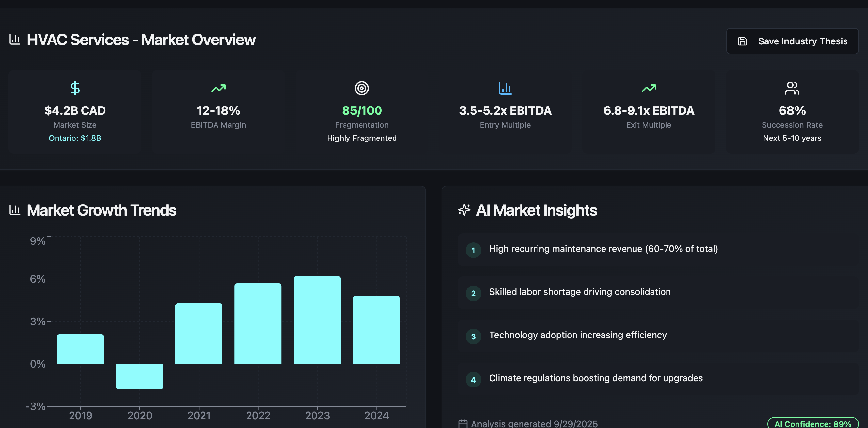The height and width of the screenshot is (428, 868).
Task: Click the 2019 bar in Market Growth Trends
Action: point(80,349)
